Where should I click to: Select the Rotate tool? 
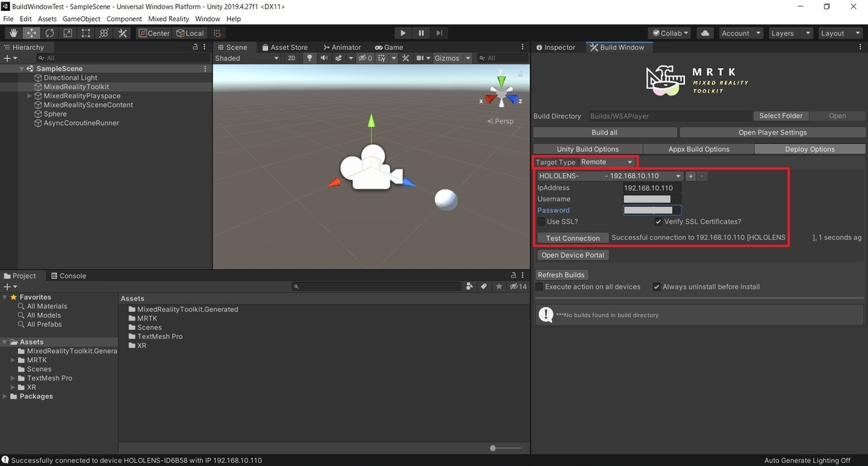[x=50, y=33]
